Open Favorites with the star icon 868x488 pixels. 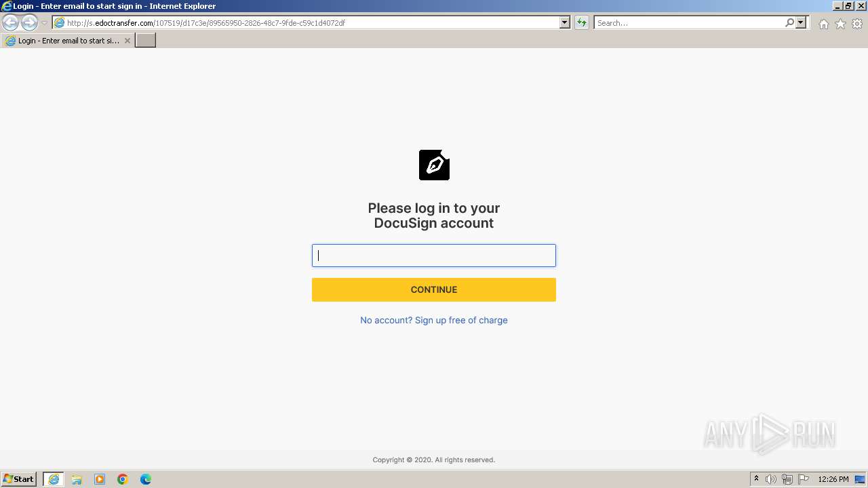pos(840,24)
